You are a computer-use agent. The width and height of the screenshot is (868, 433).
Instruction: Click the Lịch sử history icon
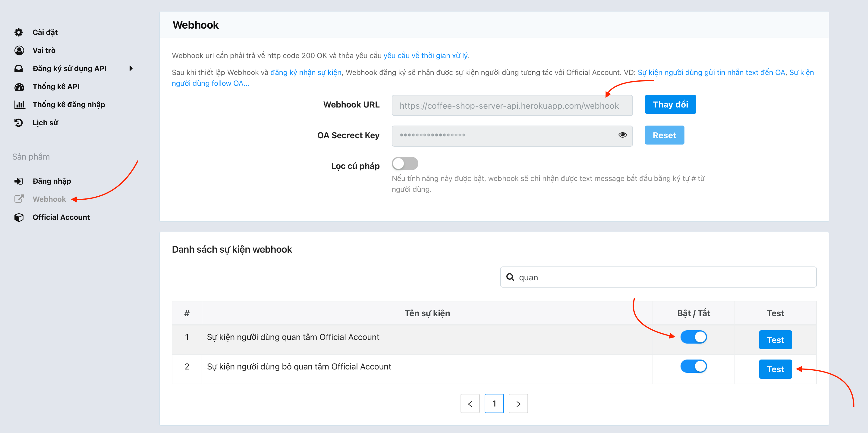tap(19, 123)
